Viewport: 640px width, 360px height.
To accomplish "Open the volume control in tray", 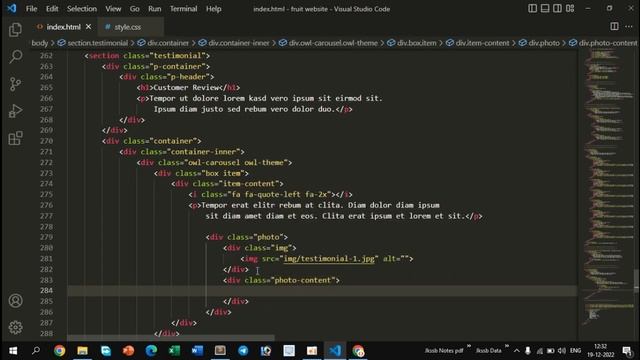I will point(562,351).
